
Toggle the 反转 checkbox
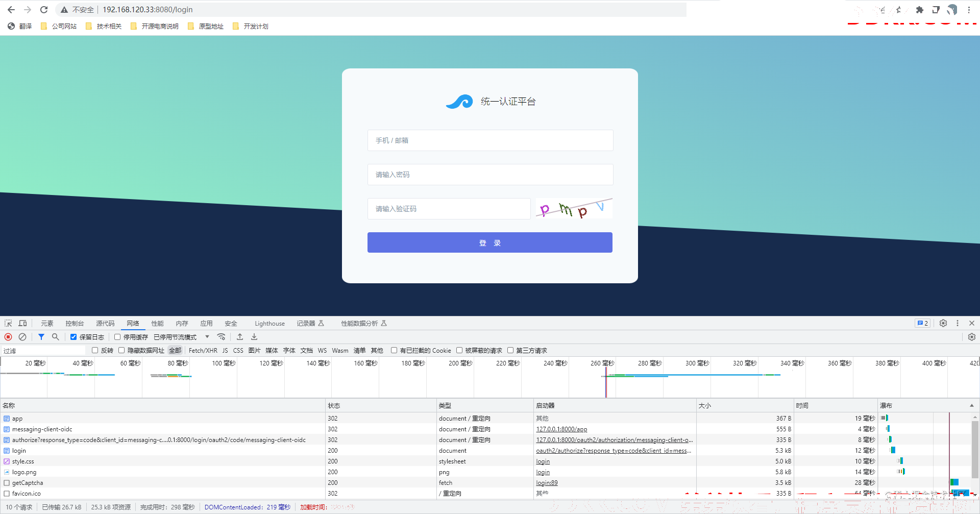95,350
